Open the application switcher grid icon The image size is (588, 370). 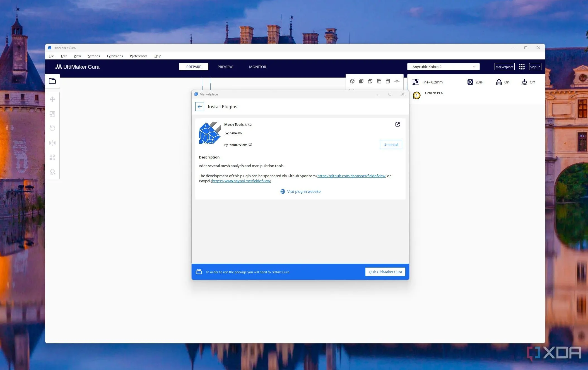pyautogui.click(x=522, y=67)
